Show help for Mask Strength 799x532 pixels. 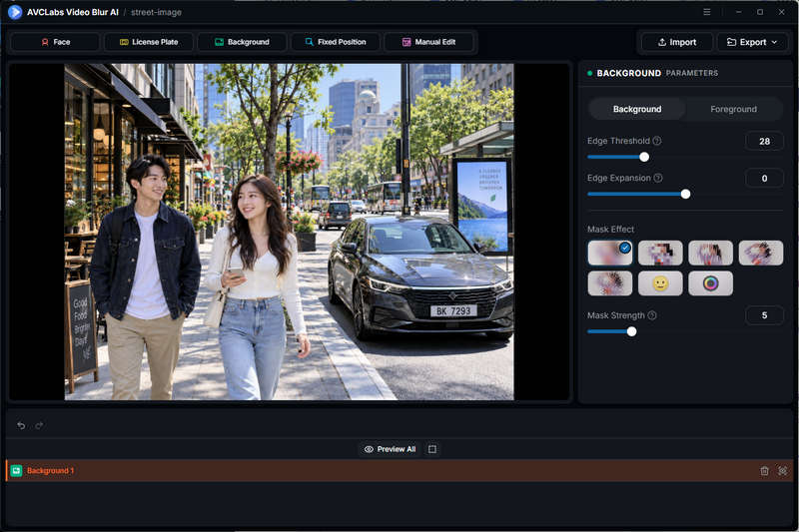pos(652,315)
